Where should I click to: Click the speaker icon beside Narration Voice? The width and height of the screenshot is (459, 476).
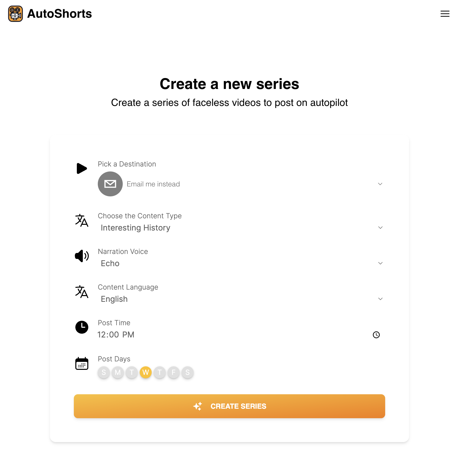click(82, 256)
